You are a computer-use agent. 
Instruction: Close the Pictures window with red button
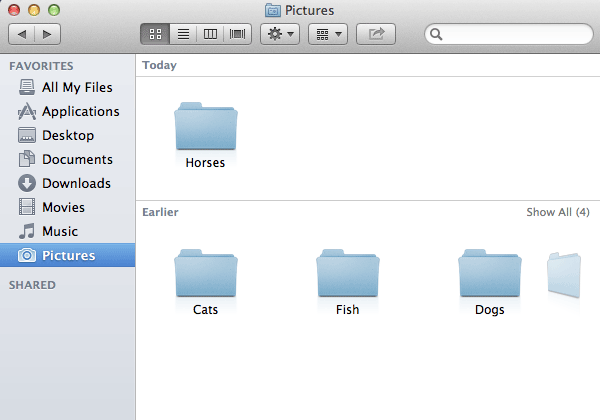(x=14, y=10)
